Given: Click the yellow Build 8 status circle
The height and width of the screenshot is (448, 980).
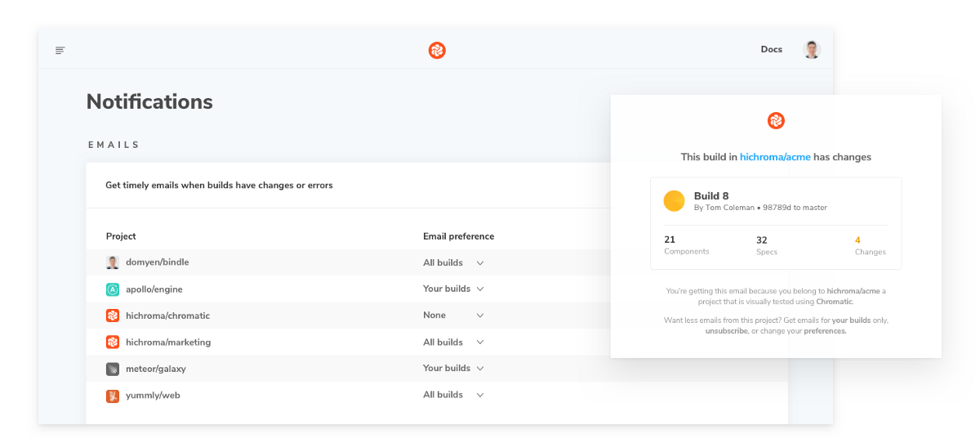Looking at the screenshot, I should pyautogui.click(x=674, y=201).
